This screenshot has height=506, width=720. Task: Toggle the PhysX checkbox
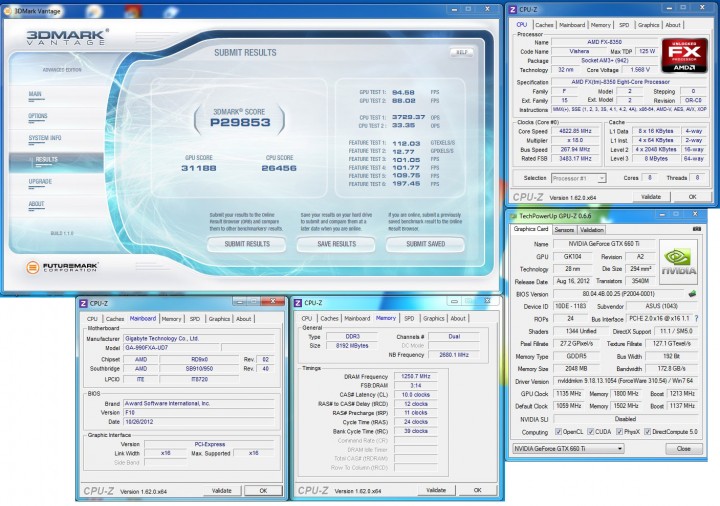point(619,432)
